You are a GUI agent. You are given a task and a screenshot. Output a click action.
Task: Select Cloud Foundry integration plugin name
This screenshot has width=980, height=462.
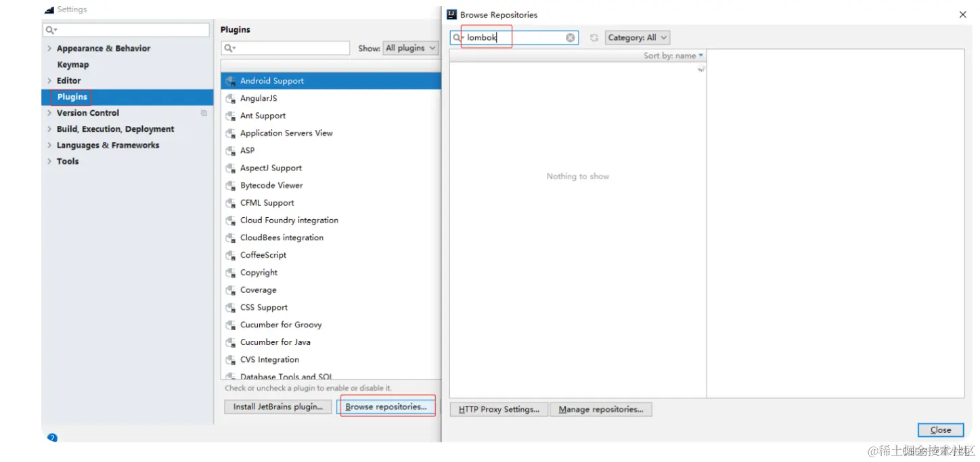pos(289,221)
